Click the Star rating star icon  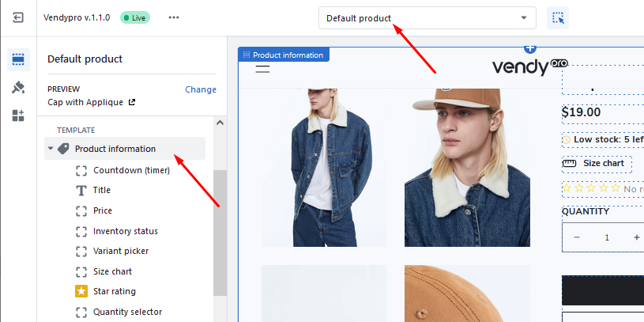[x=81, y=291]
